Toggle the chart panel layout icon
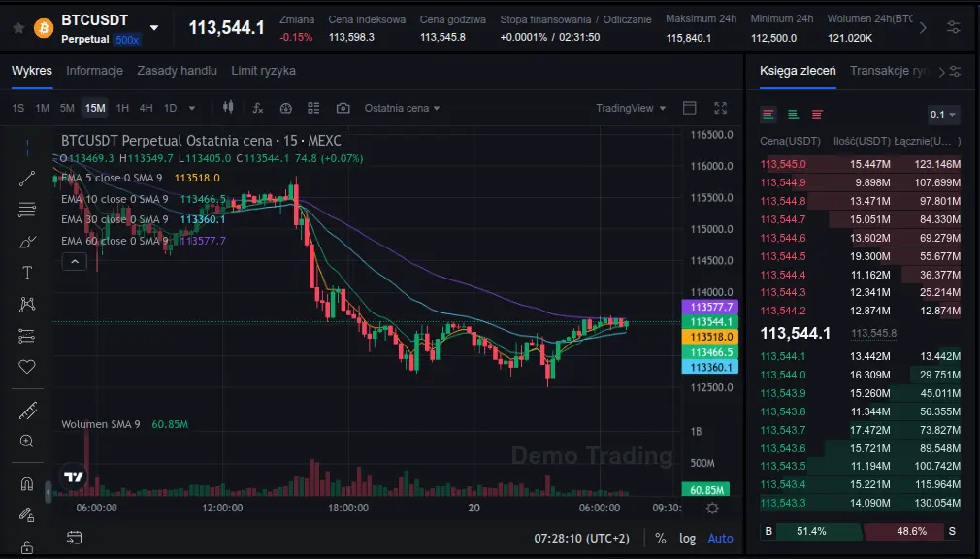 click(x=689, y=108)
